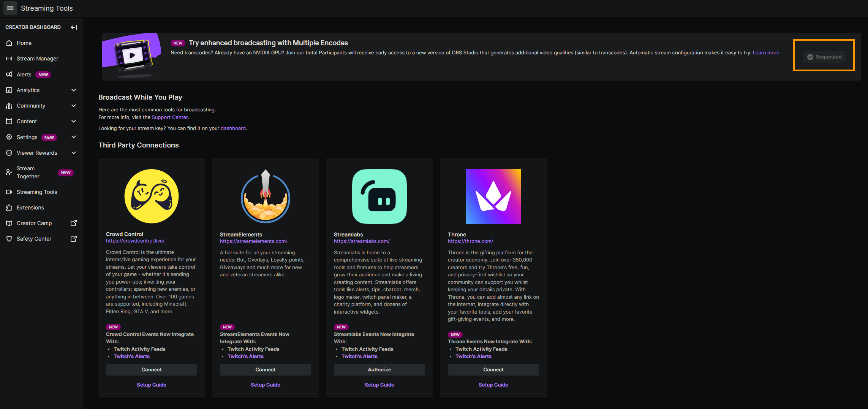Click the Settings gear icon
The image size is (868, 409).
[x=9, y=137]
